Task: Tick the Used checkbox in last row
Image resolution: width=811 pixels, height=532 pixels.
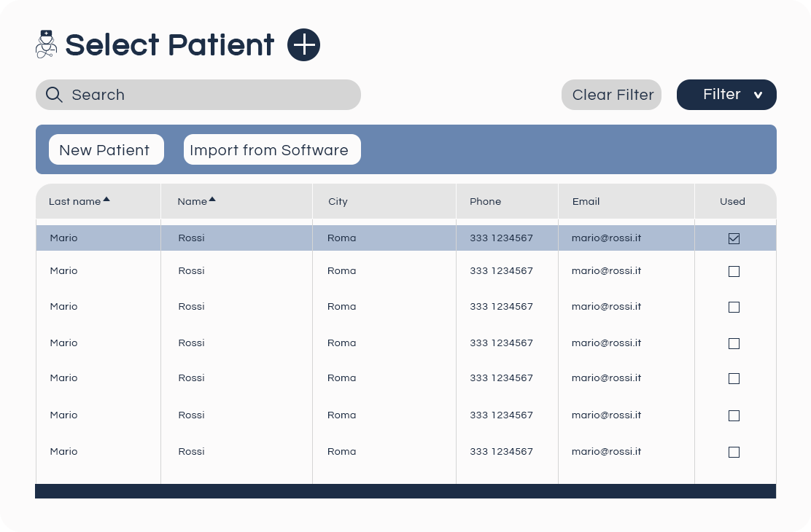Action: (734, 452)
